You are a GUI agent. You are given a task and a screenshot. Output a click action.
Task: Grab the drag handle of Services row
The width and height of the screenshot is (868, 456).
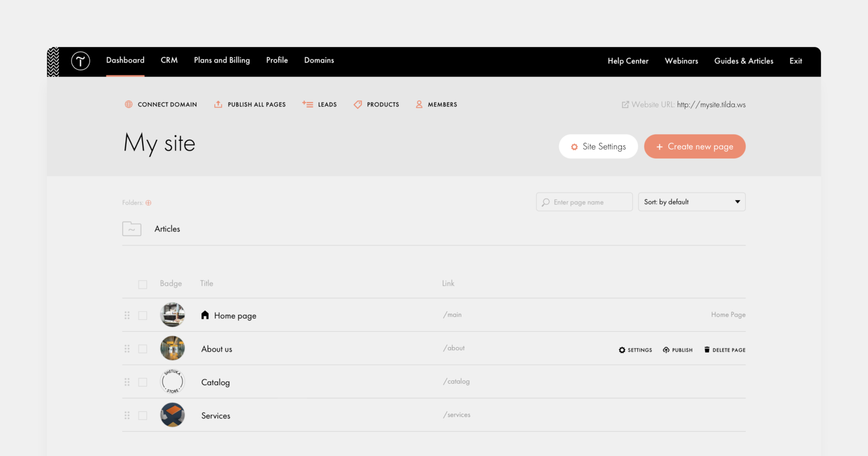(x=127, y=416)
